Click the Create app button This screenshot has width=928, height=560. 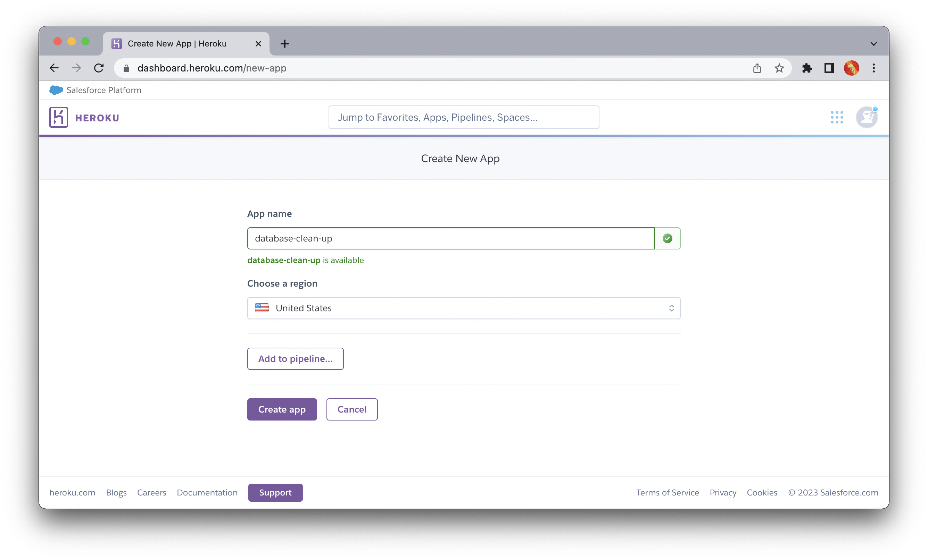[x=282, y=409]
